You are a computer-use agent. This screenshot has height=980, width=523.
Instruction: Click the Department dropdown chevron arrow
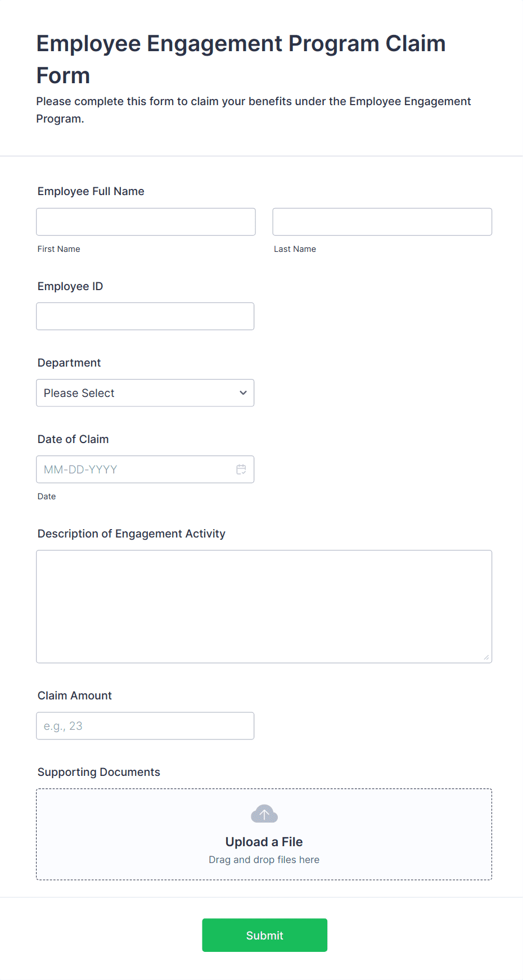243,393
